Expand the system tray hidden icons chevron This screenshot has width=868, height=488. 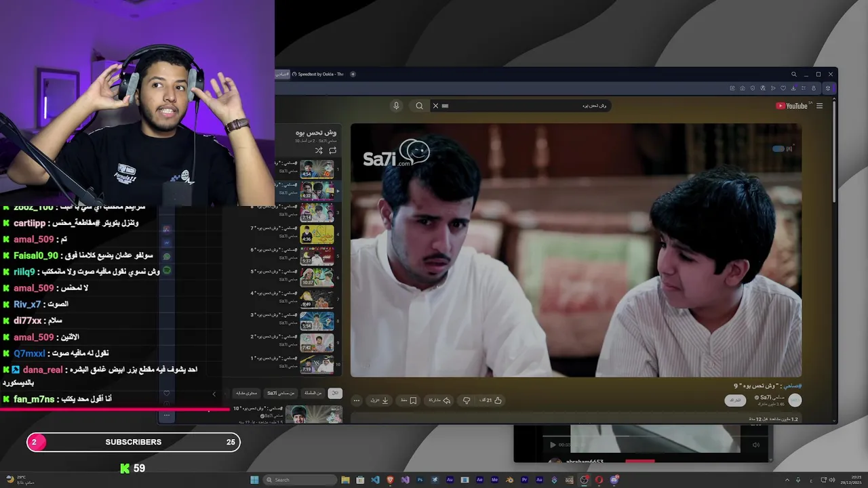787,480
